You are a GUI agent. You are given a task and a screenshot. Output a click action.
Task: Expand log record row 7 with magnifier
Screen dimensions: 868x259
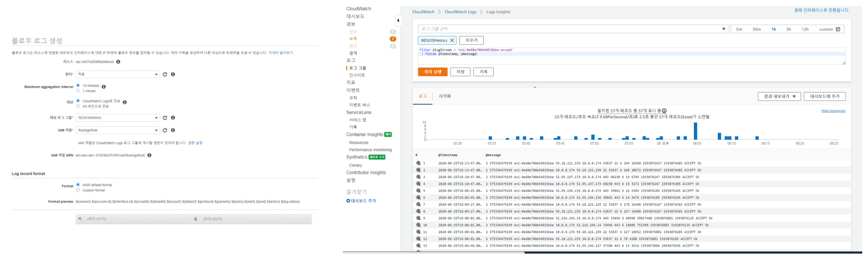click(418, 204)
